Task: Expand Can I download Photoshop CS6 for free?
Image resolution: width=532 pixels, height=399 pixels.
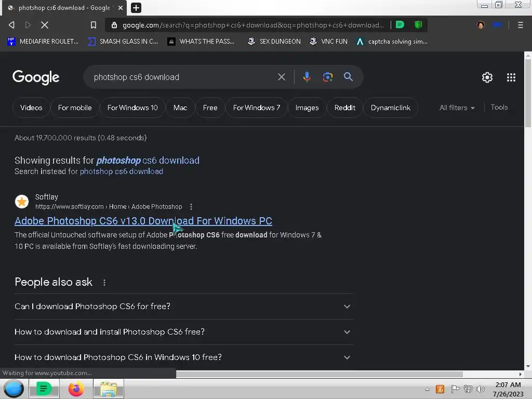Action: (x=183, y=307)
